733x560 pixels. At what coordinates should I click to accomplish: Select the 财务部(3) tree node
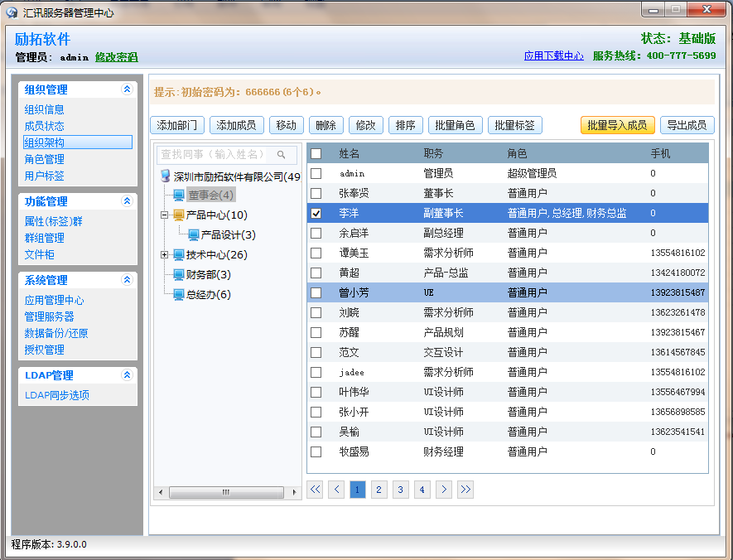pos(209,274)
